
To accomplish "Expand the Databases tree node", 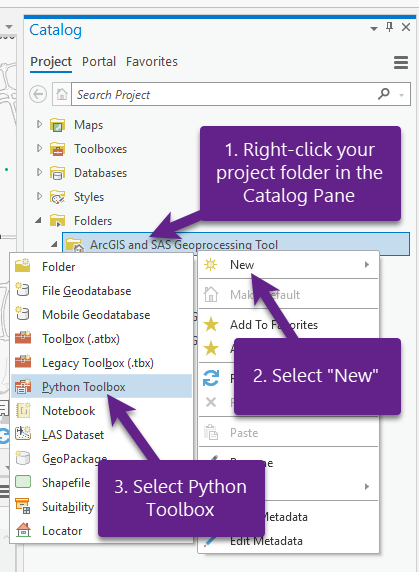I will point(39,172).
